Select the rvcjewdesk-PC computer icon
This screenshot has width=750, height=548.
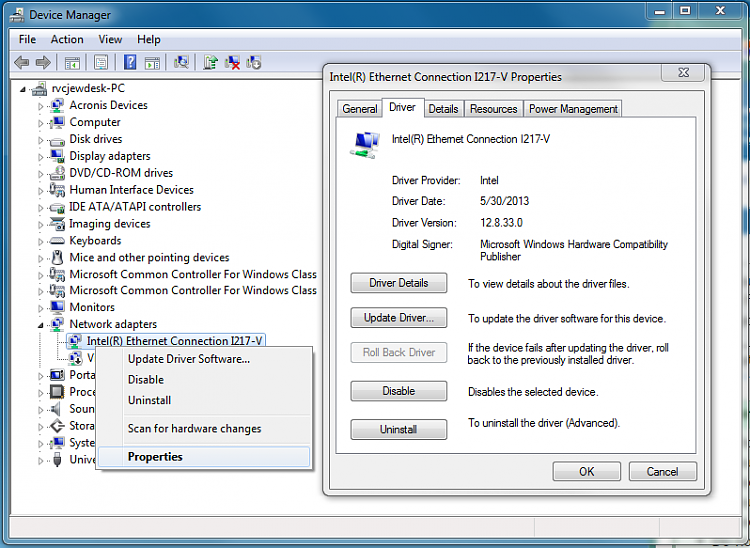tap(40, 88)
